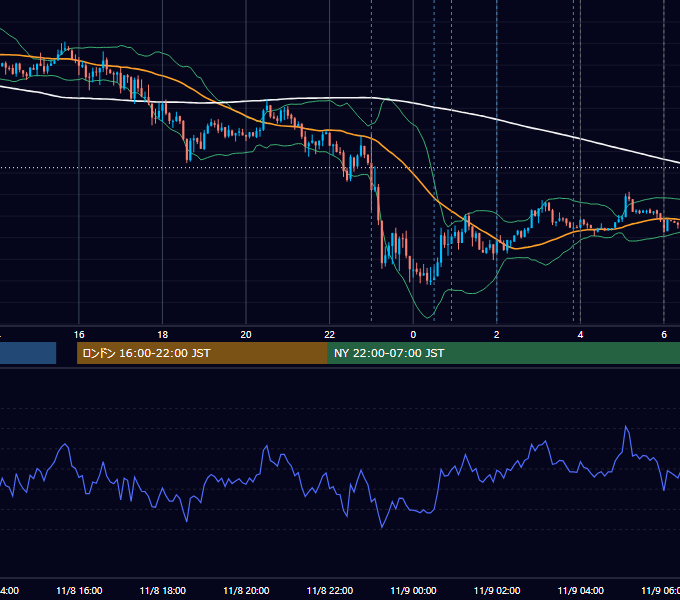Click the hour label 6 on chart axis
Viewport: 680px width, 600px height.
click(x=664, y=335)
